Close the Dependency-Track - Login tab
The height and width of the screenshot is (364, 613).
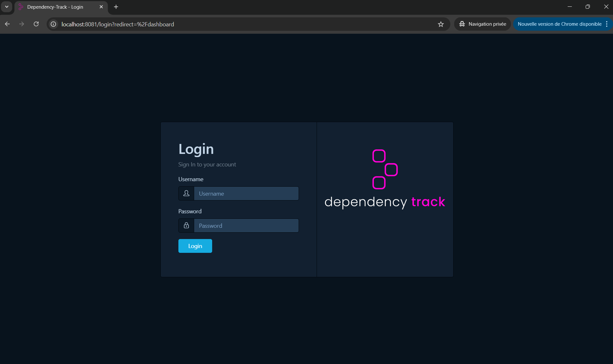[101, 7]
